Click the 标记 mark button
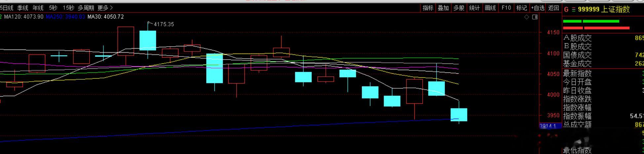 (x=521, y=8)
